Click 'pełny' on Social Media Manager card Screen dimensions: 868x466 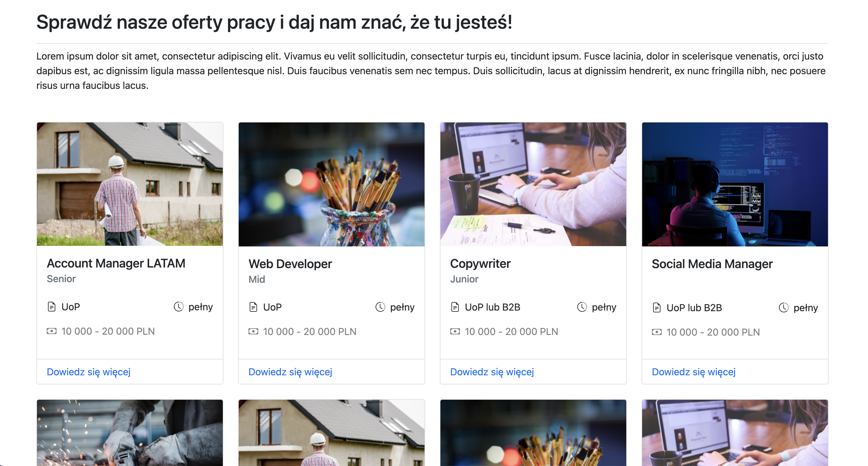coord(806,308)
